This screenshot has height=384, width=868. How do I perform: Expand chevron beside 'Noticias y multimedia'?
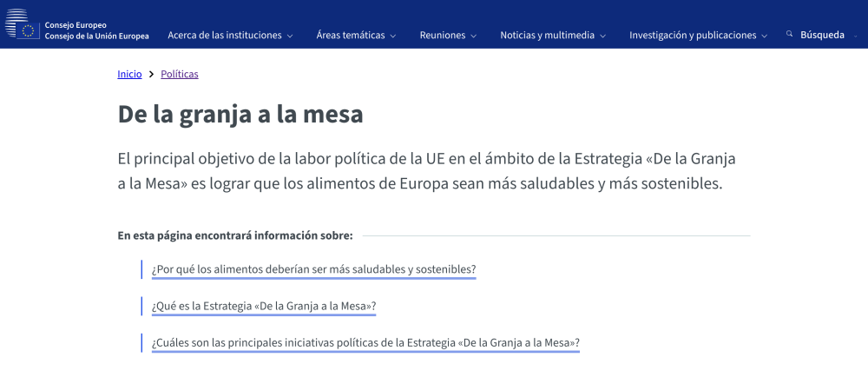602,36
